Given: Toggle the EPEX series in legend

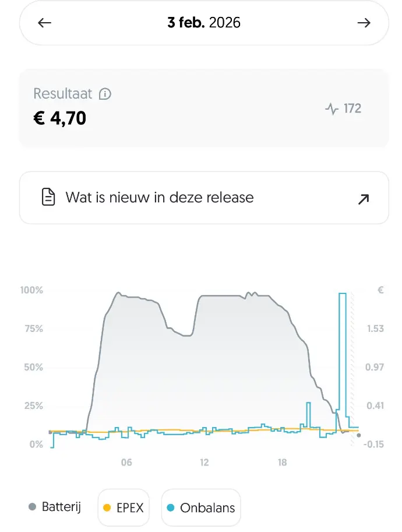Looking at the screenshot, I should 123,508.
